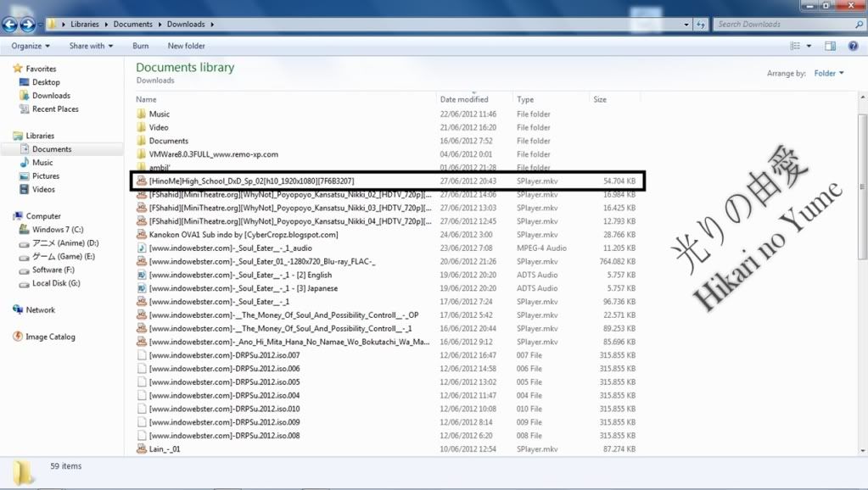
Task: Select the Windows 7 (C:) drive icon
Action: (24, 230)
